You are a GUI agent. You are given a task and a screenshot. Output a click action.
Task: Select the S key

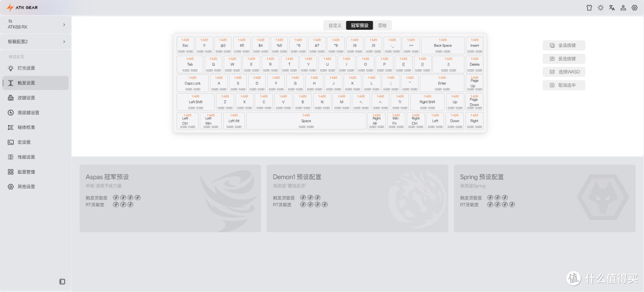pos(238,83)
